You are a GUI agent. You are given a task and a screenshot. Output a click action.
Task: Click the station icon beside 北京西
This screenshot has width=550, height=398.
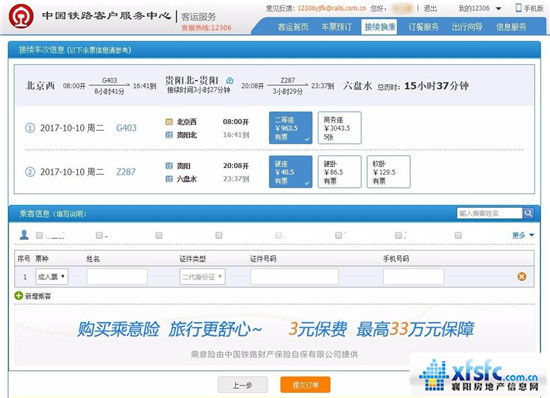click(x=169, y=122)
